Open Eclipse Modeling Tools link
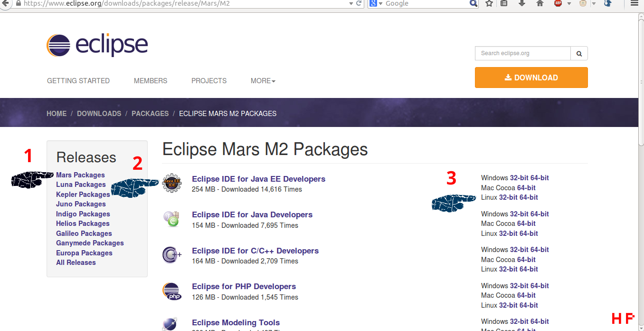 click(236, 323)
